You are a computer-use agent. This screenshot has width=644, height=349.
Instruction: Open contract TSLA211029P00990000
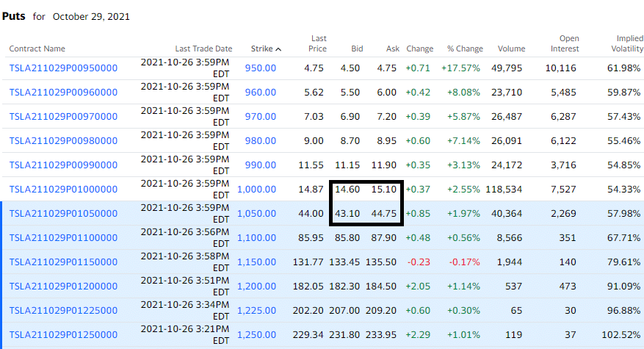tap(63, 165)
